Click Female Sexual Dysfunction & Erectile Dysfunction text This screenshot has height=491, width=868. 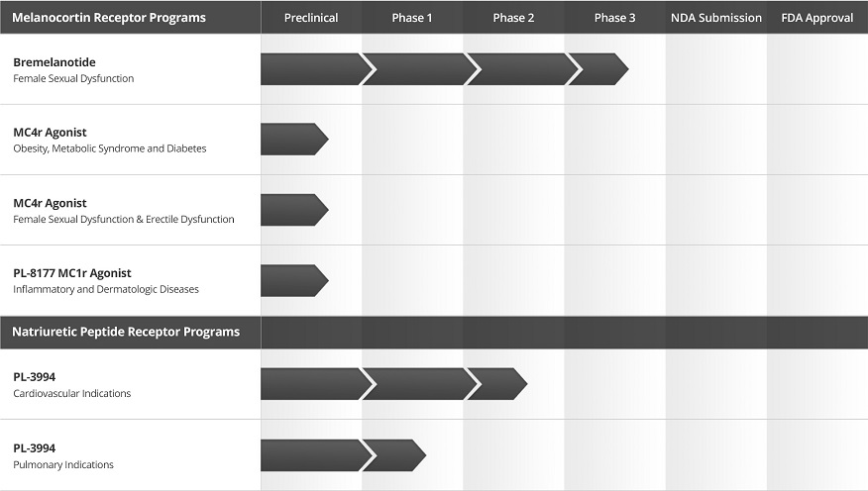(124, 220)
